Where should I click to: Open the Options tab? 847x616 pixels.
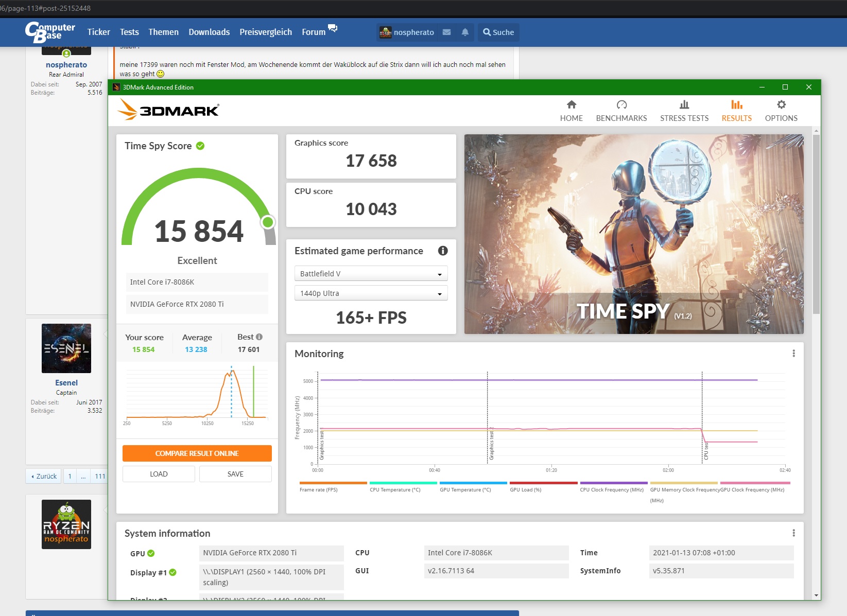pos(781,111)
